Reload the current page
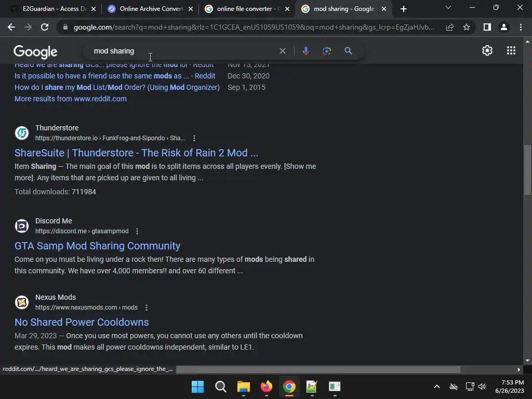Screen dimensions: 532x399 [x=45, y=27]
